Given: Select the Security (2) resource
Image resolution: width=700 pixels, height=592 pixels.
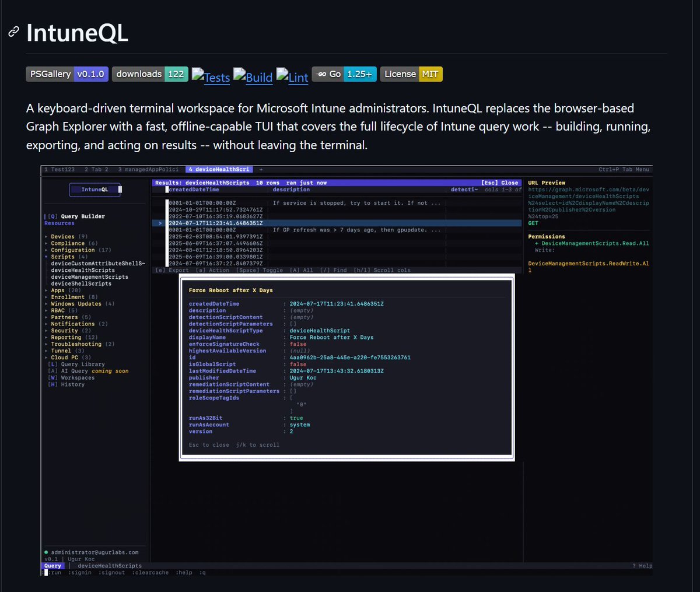Looking at the screenshot, I should pyautogui.click(x=71, y=331).
